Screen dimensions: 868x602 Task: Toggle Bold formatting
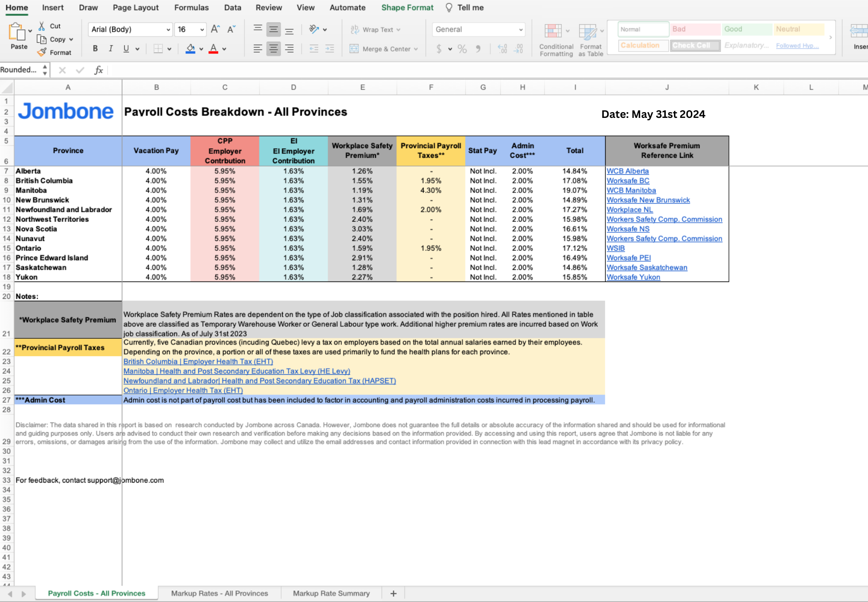95,49
